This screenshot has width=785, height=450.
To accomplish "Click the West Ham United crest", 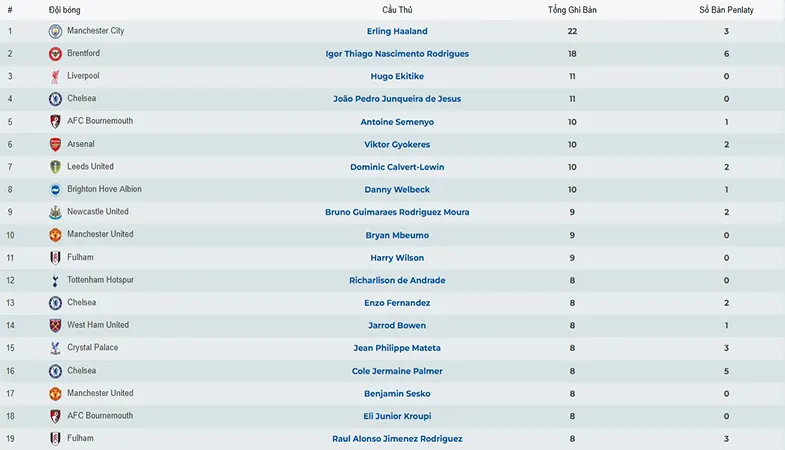I will pos(55,325).
